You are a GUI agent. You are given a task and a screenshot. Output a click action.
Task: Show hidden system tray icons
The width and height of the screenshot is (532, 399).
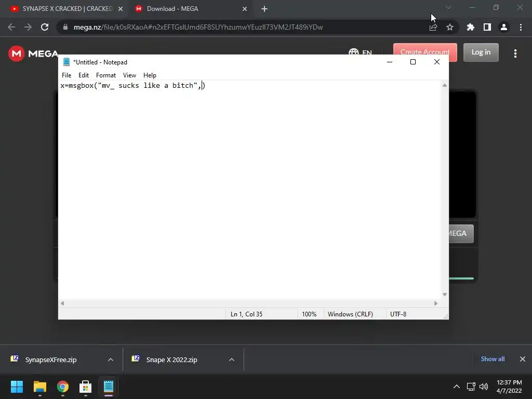tap(457, 387)
